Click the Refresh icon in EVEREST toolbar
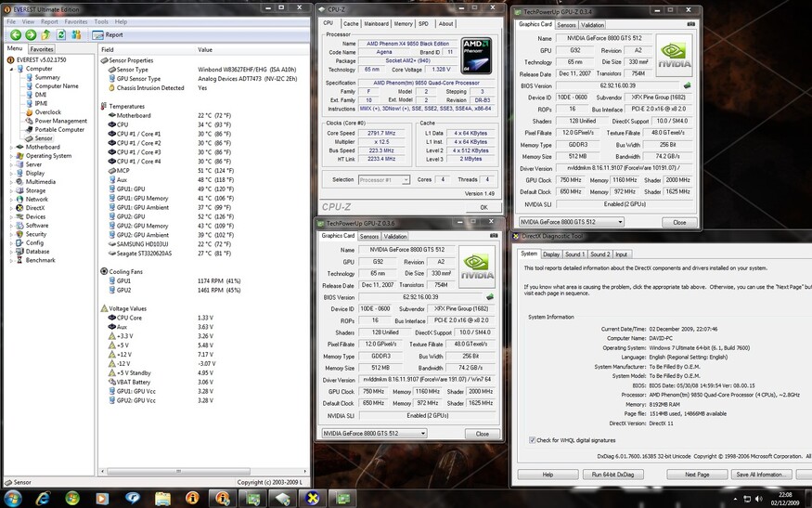812x508 pixels. click(61, 34)
